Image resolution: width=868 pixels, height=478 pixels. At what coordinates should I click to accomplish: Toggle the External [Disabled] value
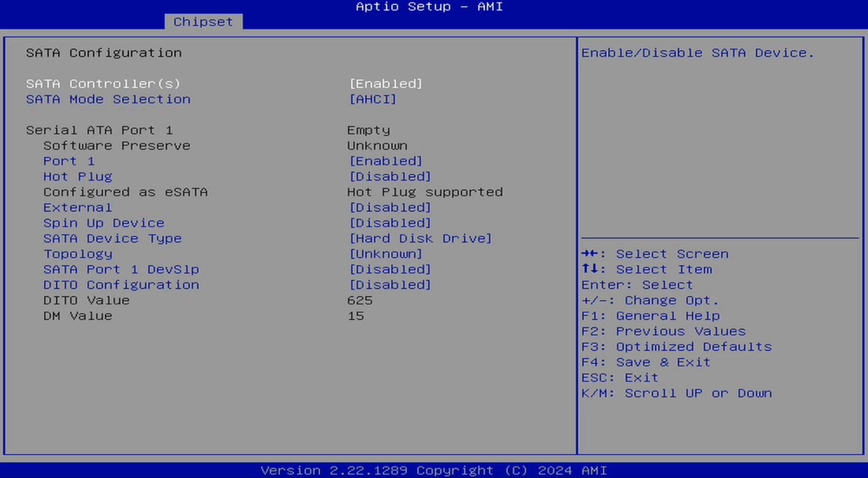click(390, 207)
